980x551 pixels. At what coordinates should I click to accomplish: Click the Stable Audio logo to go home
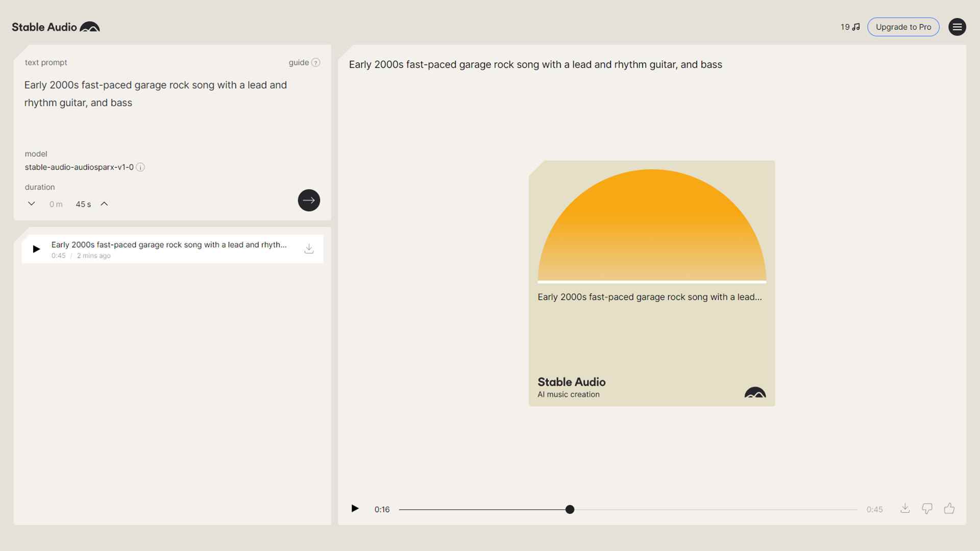55,27
